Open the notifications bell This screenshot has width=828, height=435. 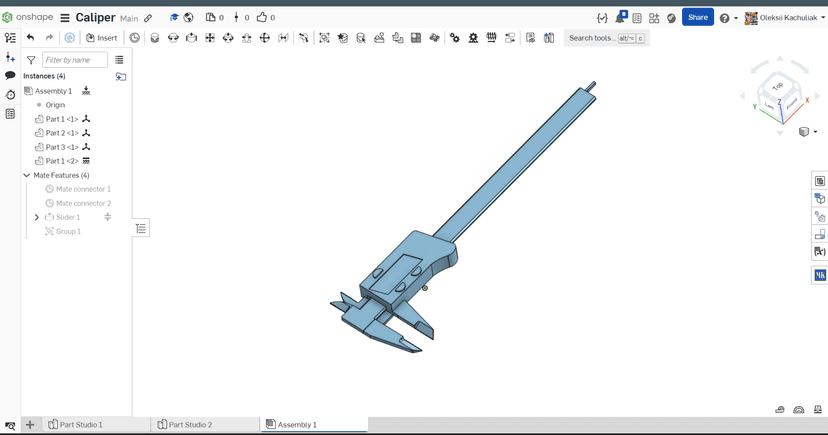619,18
